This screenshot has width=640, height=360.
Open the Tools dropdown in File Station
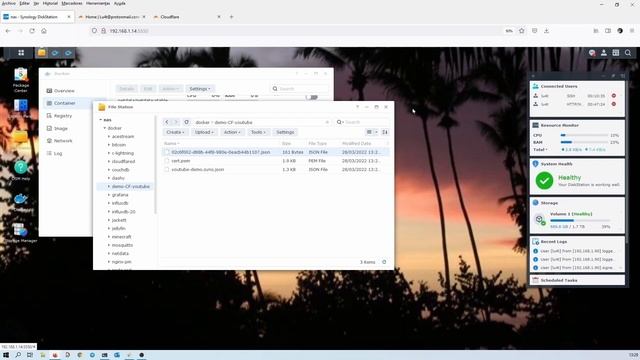click(x=258, y=132)
